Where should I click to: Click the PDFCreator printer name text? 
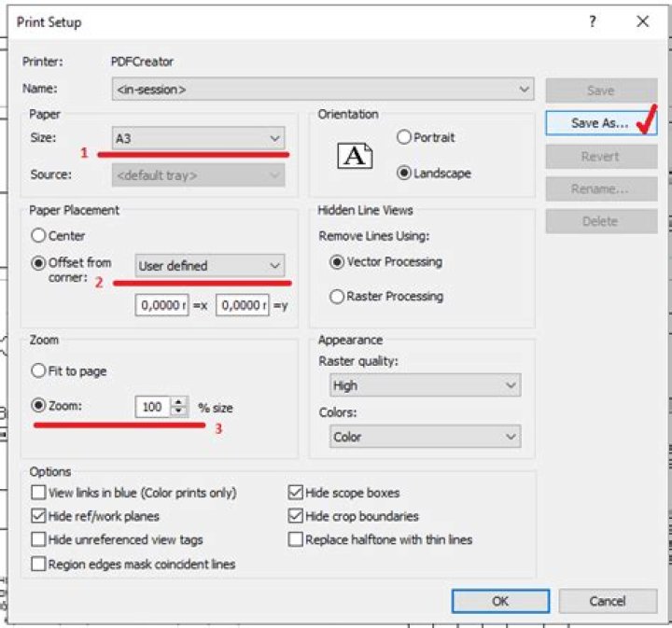click(142, 62)
